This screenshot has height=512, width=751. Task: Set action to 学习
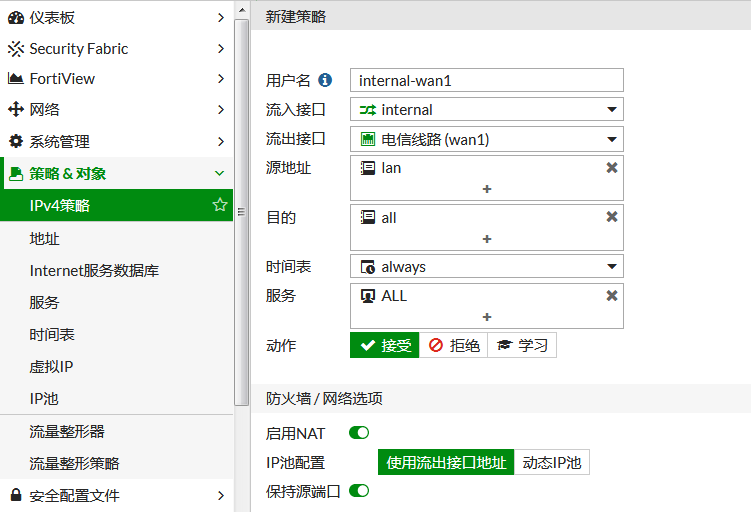(522, 345)
